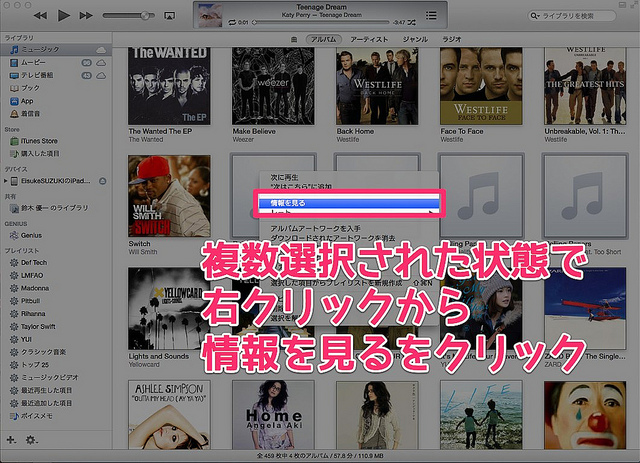Click Unbreakable, Vol. 1 album title text
The image size is (640, 463).
pos(584,131)
